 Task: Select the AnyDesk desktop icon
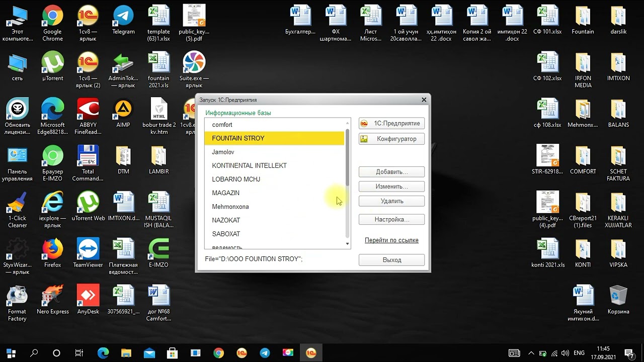pyautogui.click(x=88, y=300)
